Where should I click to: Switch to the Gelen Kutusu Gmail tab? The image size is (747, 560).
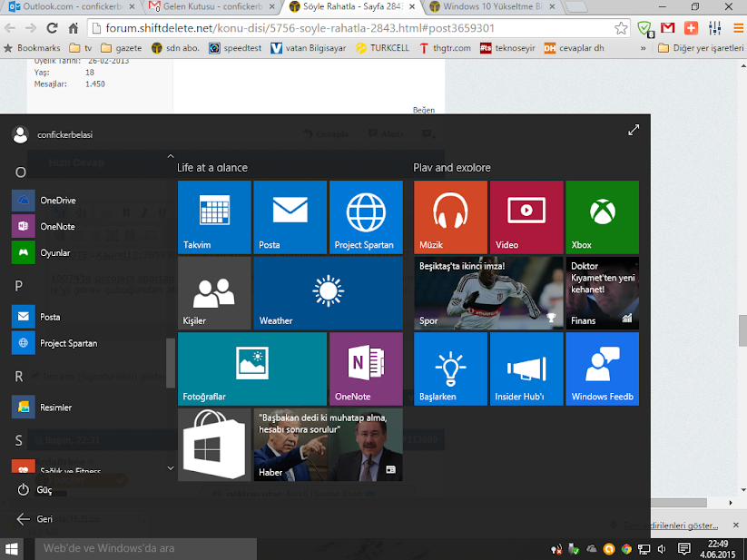tap(211, 7)
